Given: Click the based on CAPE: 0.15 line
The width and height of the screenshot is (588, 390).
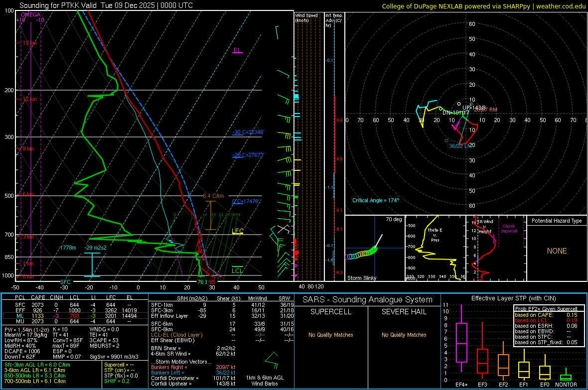Looking at the screenshot, I should 546,315.
